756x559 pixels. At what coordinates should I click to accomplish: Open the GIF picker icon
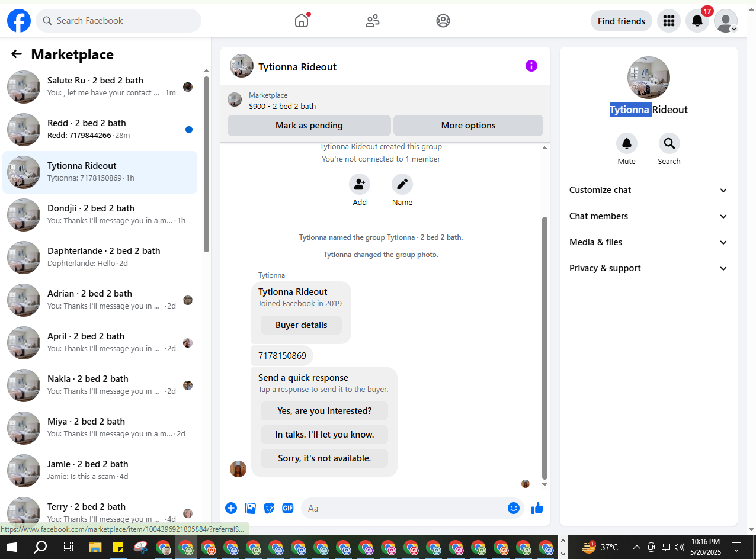pyautogui.click(x=288, y=508)
